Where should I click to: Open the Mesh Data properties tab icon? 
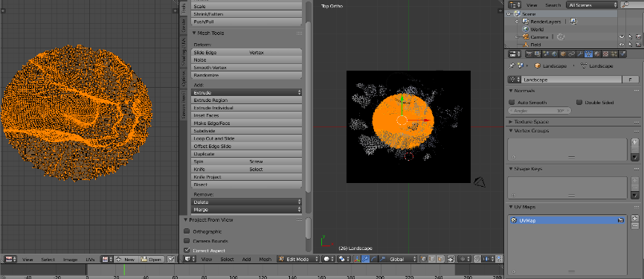(x=588, y=54)
